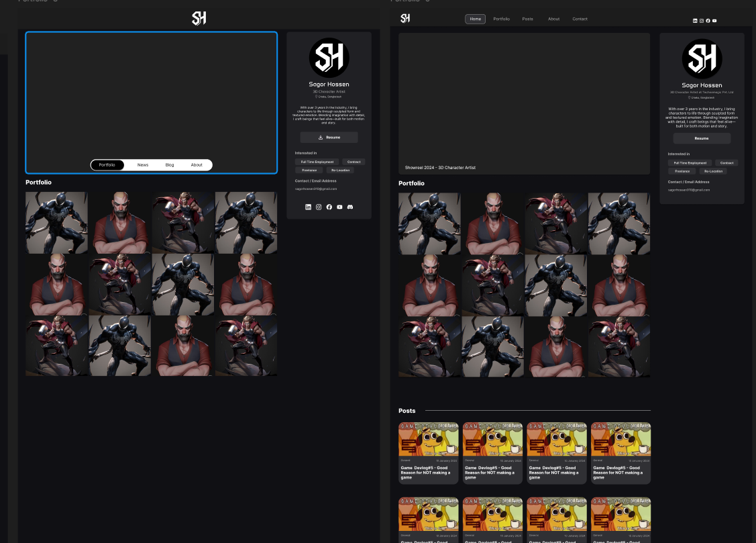
Task: Click the centered SH logo in left header
Action: [199, 18]
